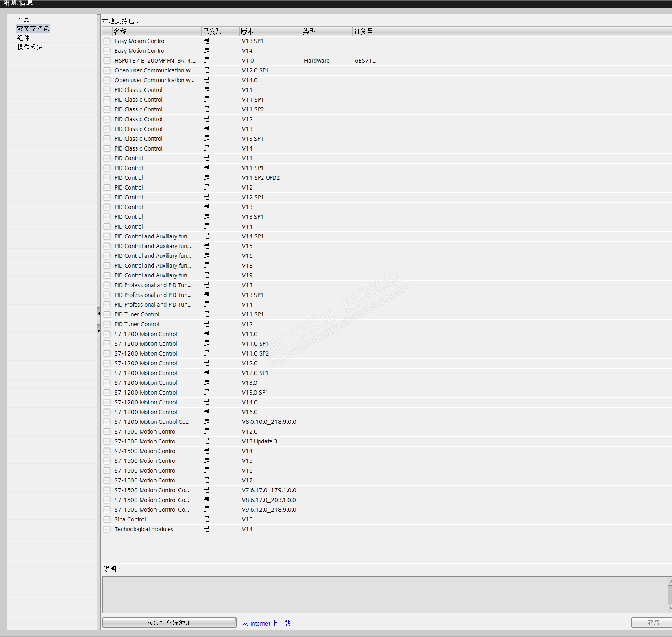Tick the S7-1500 Motion Control V13 Update 3 checkbox
Viewport: 672px width, 637px height.
pos(107,441)
